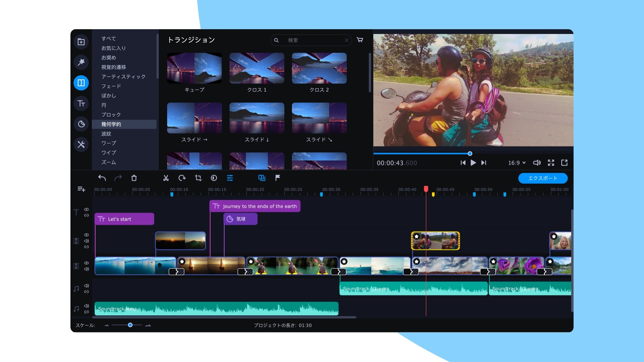Hide the title track eye icon
This screenshot has width=644, height=362.
pyautogui.click(x=87, y=209)
